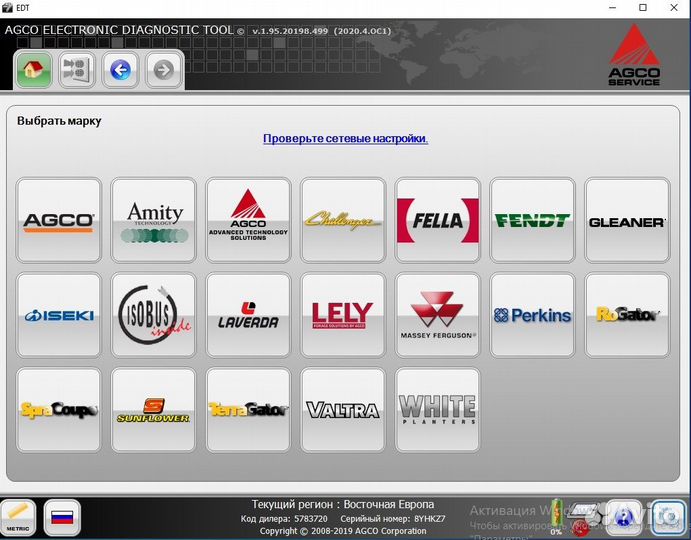Click the Home button in toolbar
Screen dimensions: 691x540
35,70
